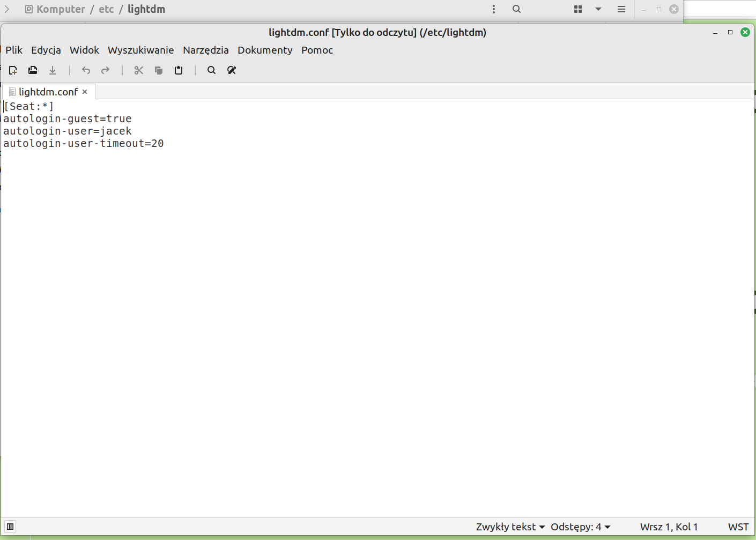Click the [Seat:*] line in the editor

(x=28, y=106)
